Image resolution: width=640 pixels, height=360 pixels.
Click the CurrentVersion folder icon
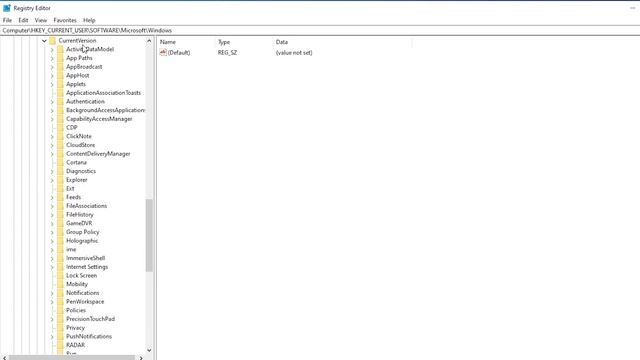click(x=53, y=40)
